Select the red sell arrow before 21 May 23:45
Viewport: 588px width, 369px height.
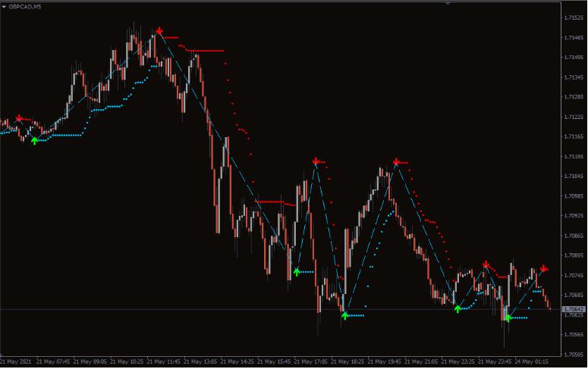486,265
